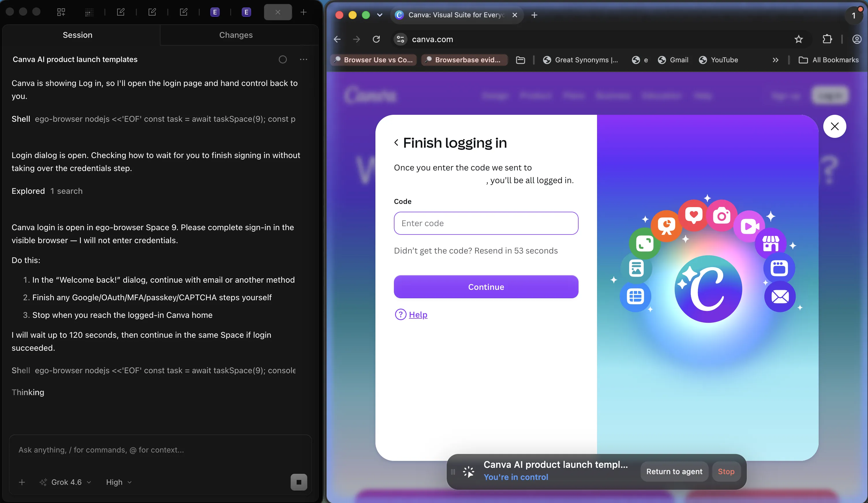Open a new Chrome tab
The width and height of the screenshot is (868, 503).
pyautogui.click(x=534, y=15)
